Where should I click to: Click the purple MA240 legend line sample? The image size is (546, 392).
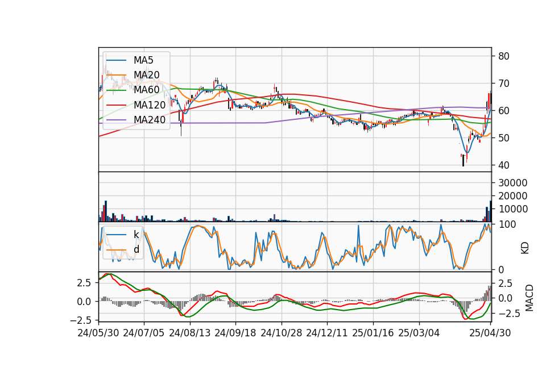click(x=116, y=120)
